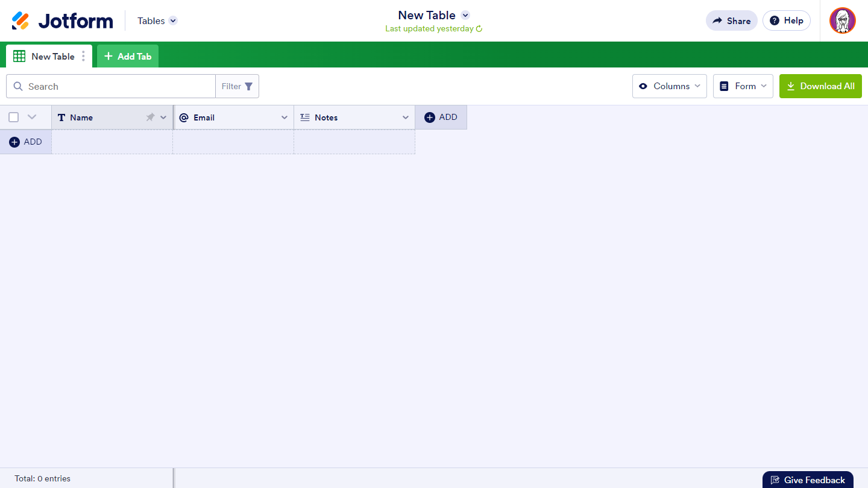
Task: Open Name column dropdown arrow
Action: (x=163, y=117)
